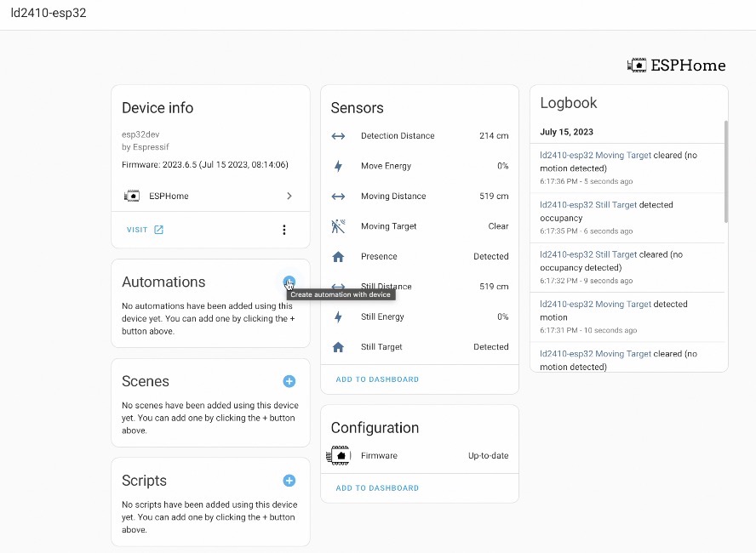Click the ld2410-esp32 page title
Screen dimensions: 756x553
49,13
